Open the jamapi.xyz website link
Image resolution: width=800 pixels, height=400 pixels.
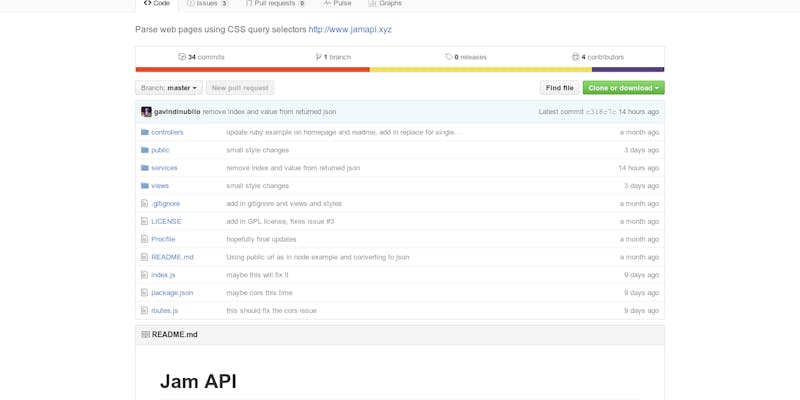350,30
